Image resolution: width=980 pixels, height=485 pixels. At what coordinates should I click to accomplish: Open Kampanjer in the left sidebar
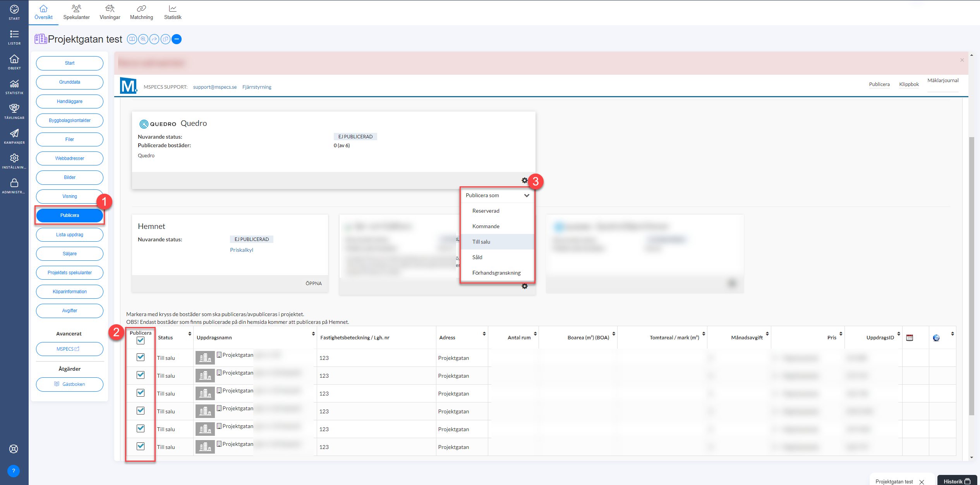pyautogui.click(x=14, y=136)
